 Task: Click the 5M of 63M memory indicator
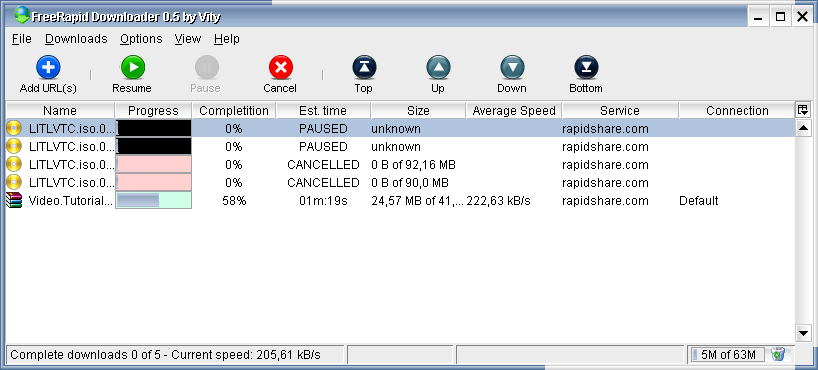pos(728,354)
